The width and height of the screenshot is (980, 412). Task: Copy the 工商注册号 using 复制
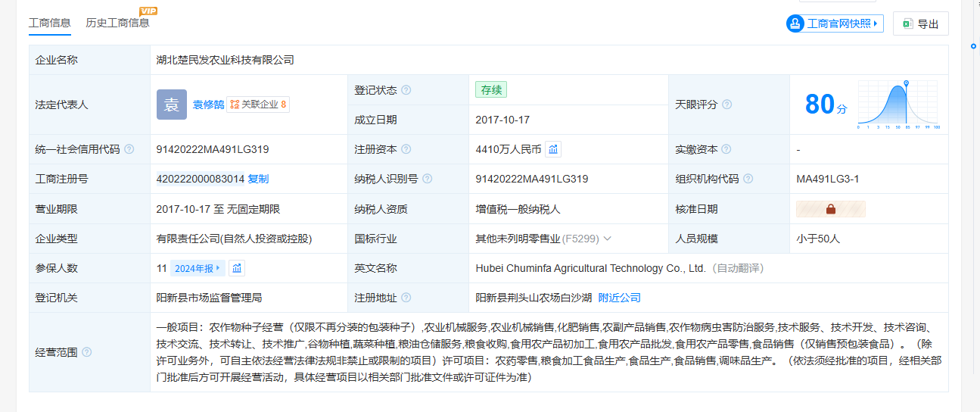coord(258,179)
